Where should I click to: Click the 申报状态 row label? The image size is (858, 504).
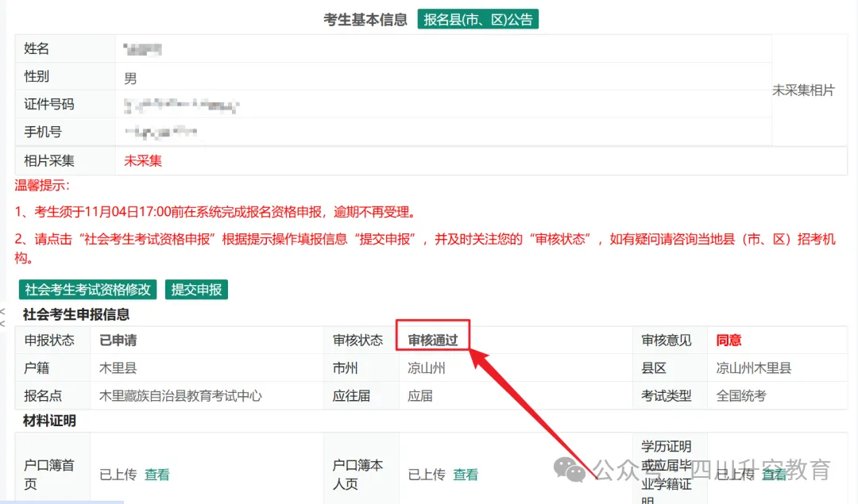[49, 340]
